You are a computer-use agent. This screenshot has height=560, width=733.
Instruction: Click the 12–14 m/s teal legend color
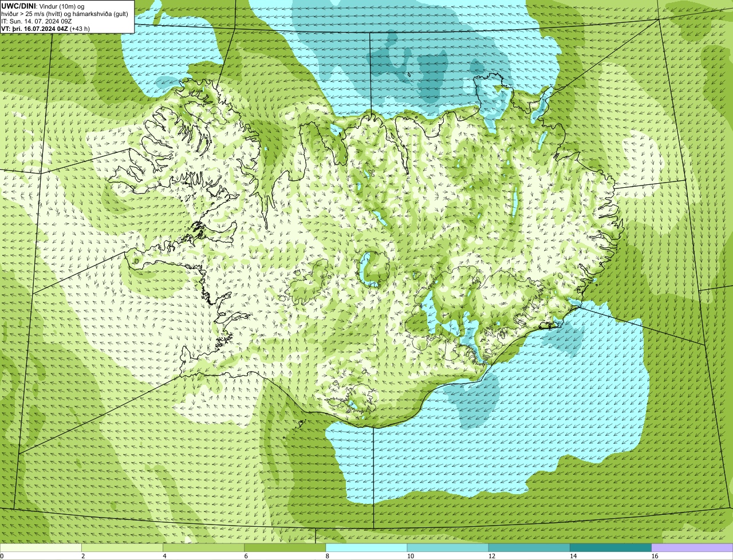pyautogui.click(x=529, y=548)
